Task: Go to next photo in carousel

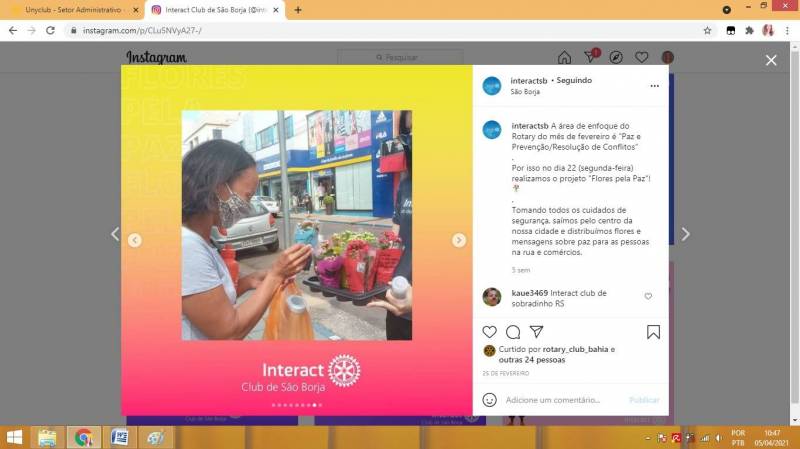Action: pyautogui.click(x=459, y=240)
